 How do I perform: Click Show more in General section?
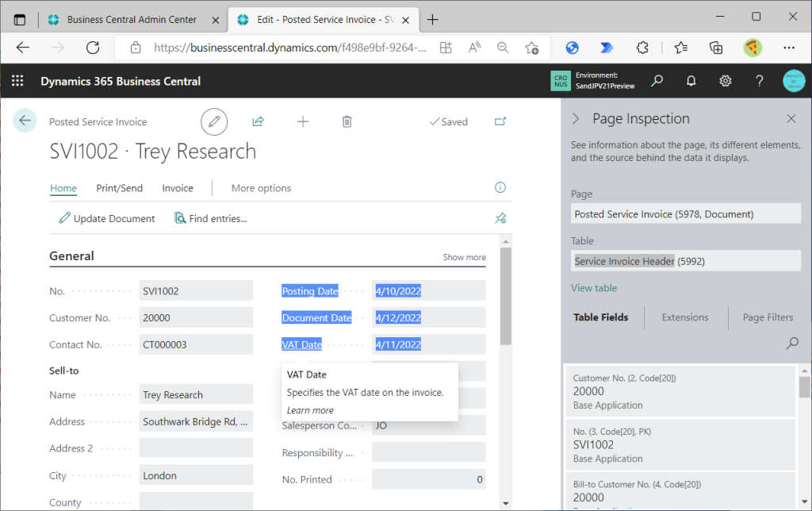point(465,257)
